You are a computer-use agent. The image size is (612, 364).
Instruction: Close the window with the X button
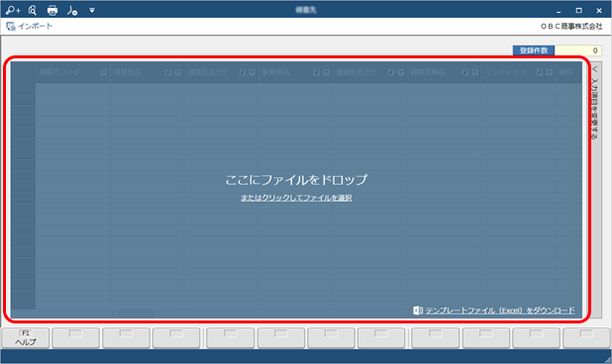click(599, 11)
